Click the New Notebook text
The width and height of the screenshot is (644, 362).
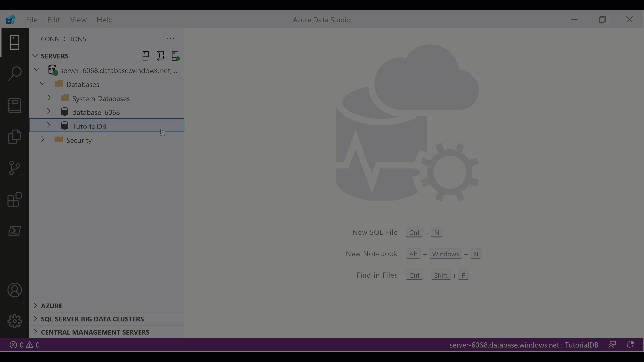pyautogui.click(x=371, y=254)
